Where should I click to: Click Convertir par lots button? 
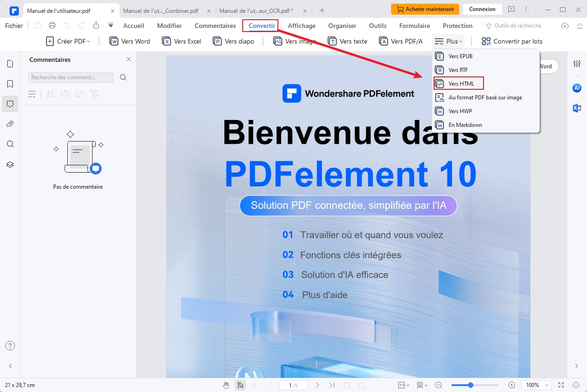tap(512, 41)
